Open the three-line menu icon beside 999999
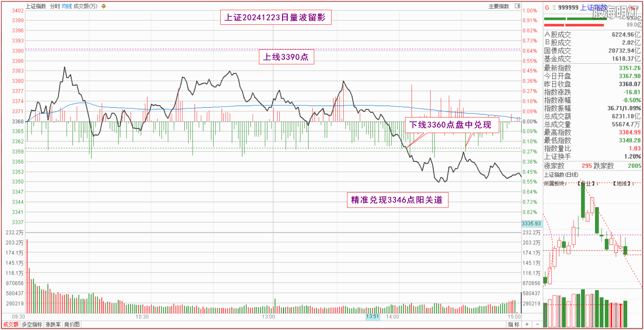The height and width of the screenshot is (330, 644). (554, 7)
